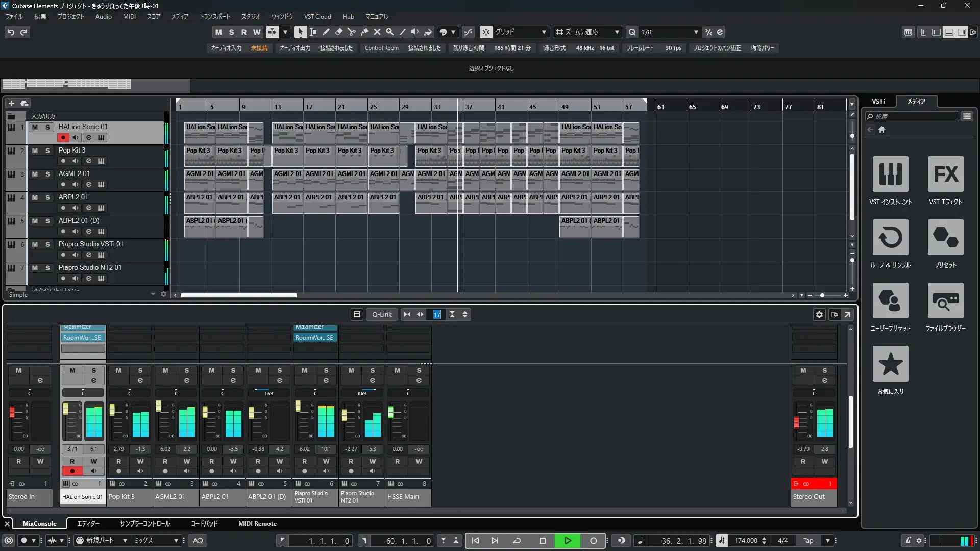Toggle record enable on HALion Sonic 01 track
This screenshot has height=551, width=980.
tap(63, 137)
